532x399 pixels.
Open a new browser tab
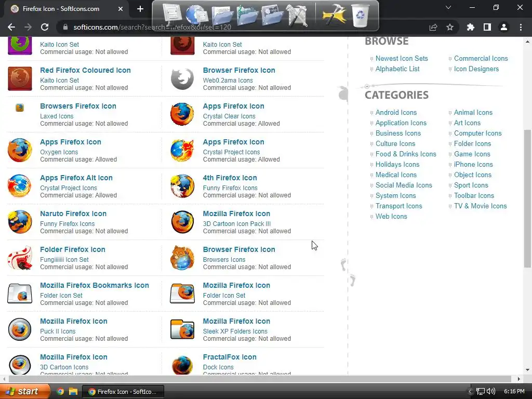tap(140, 9)
